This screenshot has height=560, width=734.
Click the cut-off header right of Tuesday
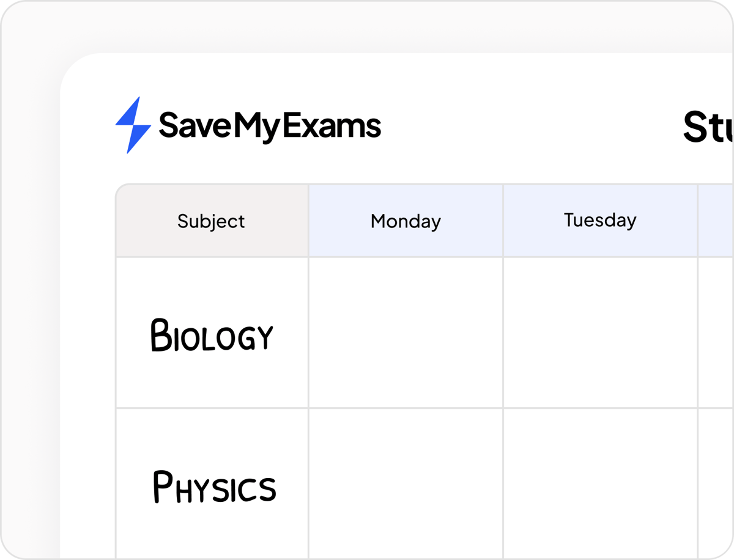point(716,221)
